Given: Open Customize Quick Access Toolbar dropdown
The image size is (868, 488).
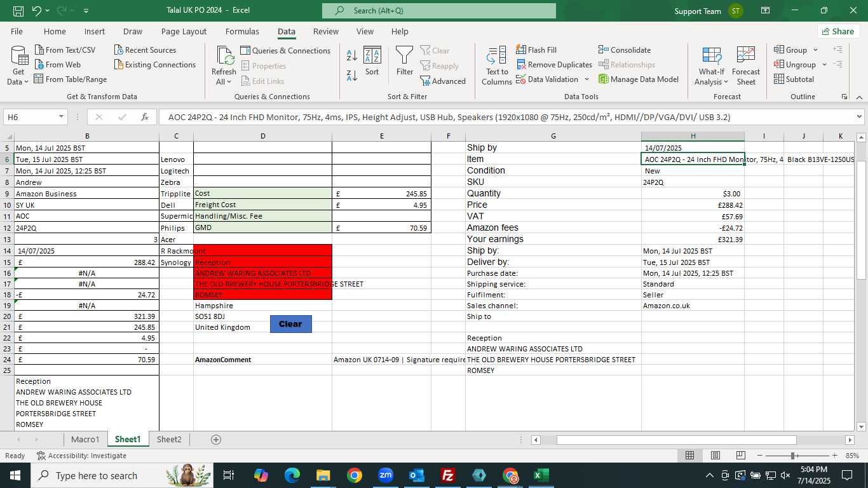Looking at the screenshot, I should pos(86,11).
